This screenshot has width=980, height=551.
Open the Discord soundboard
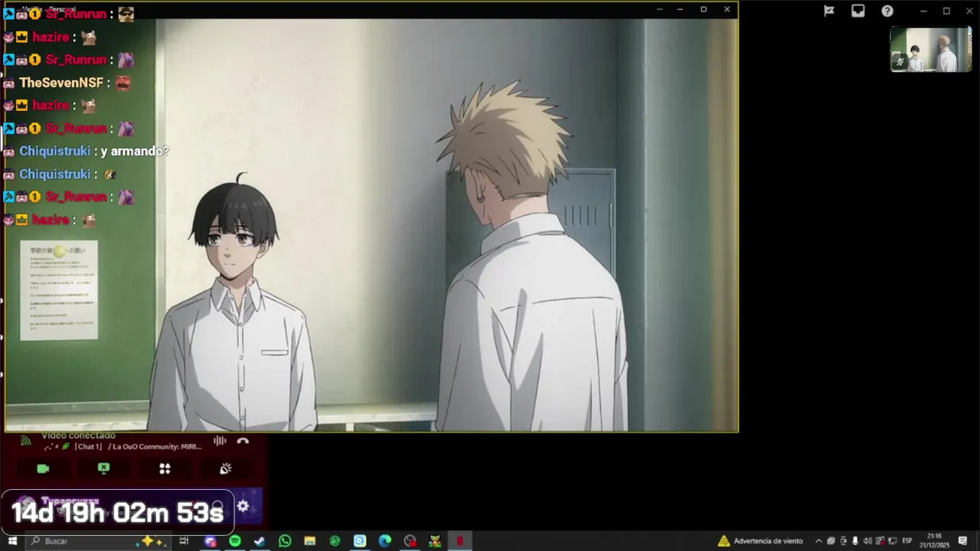click(x=225, y=468)
